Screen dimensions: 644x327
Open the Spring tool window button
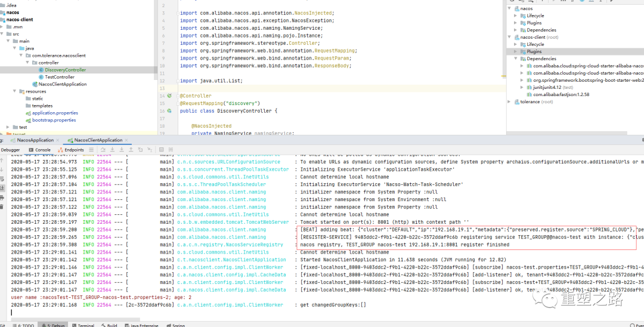175,325
